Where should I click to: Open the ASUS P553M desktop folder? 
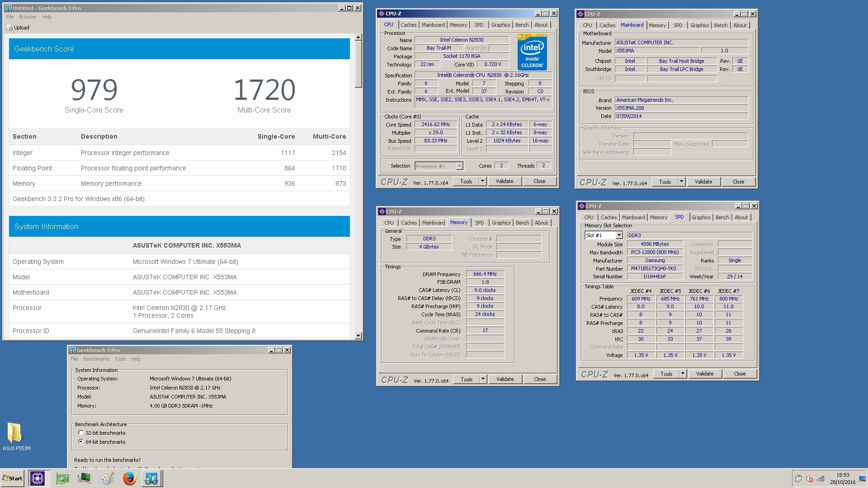(x=16, y=436)
